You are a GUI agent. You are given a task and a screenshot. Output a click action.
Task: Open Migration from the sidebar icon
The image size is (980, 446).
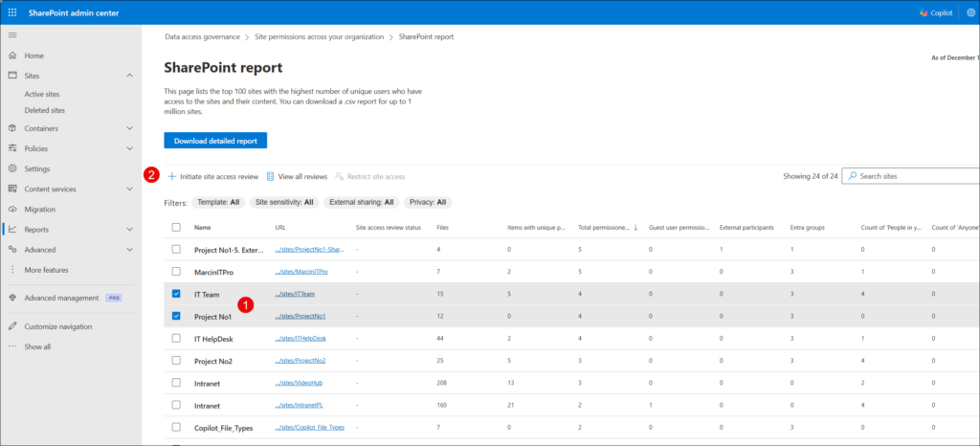tap(12, 209)
